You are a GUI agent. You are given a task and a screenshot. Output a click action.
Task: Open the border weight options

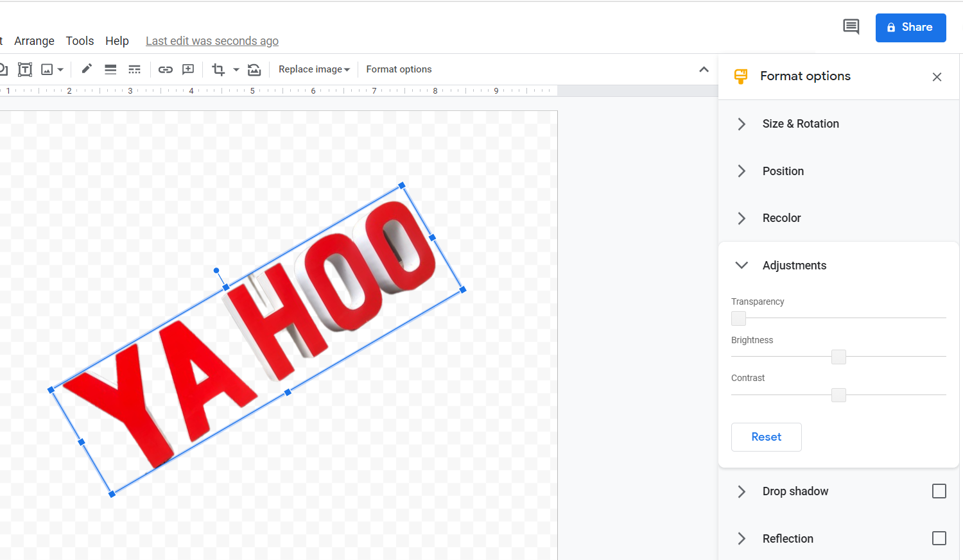point(110,69)
